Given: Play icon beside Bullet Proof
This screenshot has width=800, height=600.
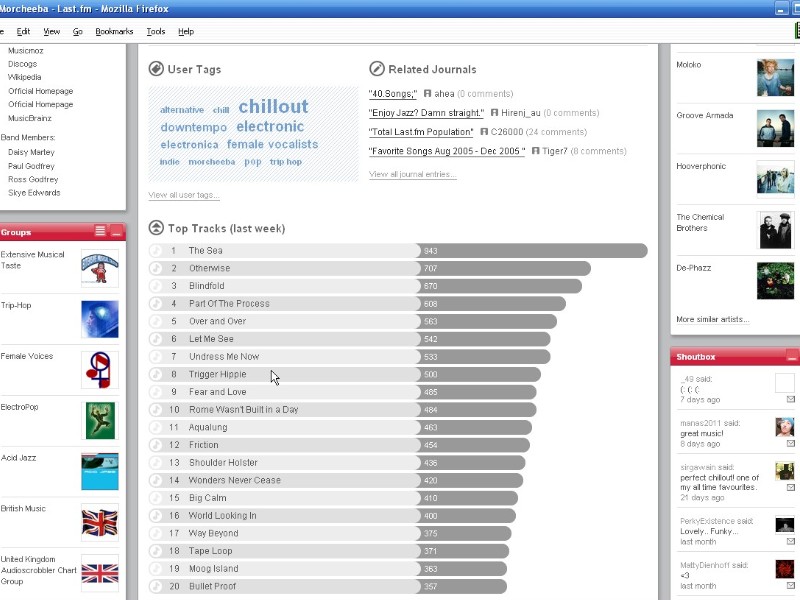Looking at the screenshot, I should 156,586.
